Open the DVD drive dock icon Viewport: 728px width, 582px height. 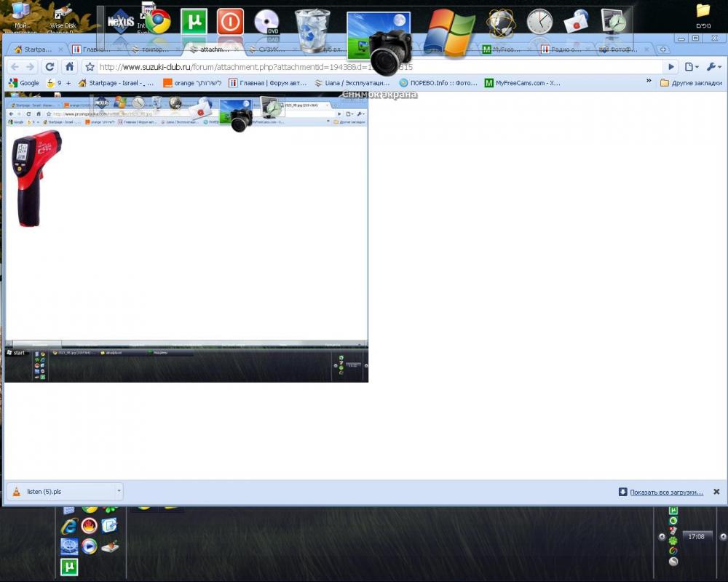pos(267,23)
